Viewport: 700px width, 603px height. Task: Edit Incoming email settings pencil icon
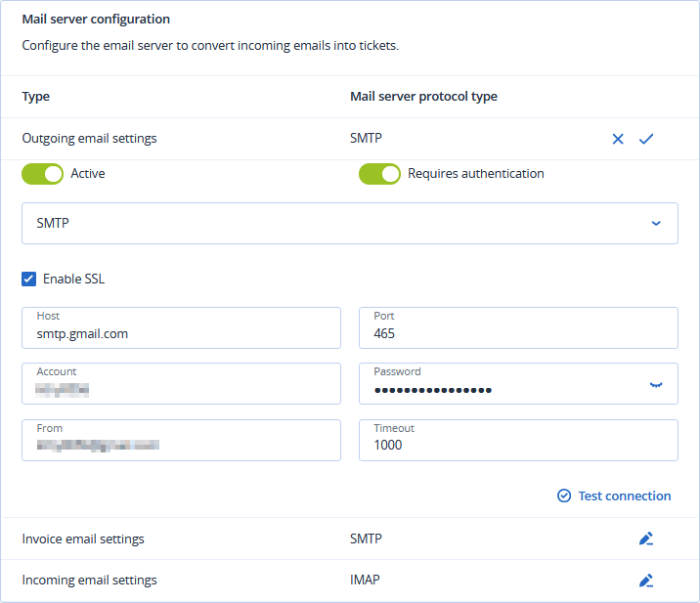[646, 581]
